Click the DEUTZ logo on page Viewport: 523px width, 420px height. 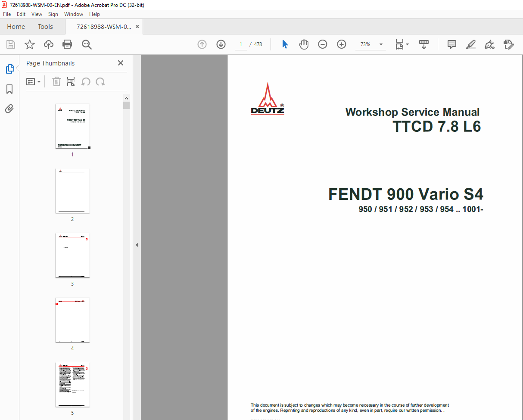(x=268, y=98)
